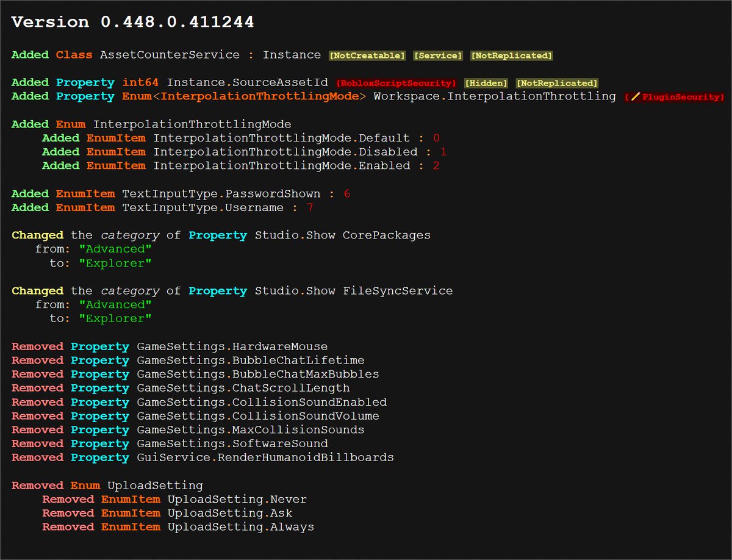Click the [Service] tag
732x560 pixels.
click(438, 56)
